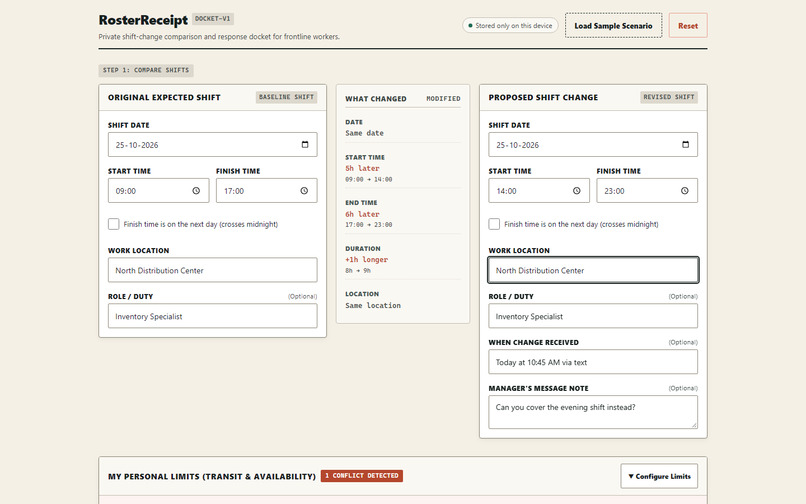Click clock icon in original finish time

[304, 191]
